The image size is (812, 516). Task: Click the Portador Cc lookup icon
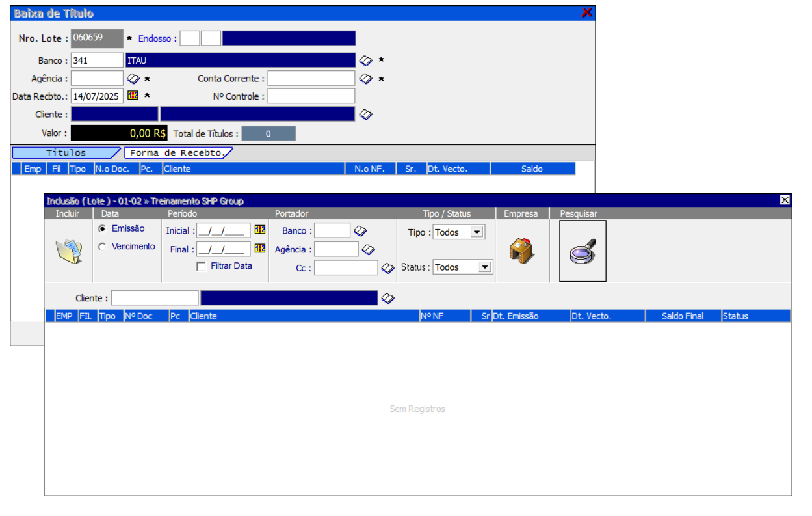click(x=387, y=268)
